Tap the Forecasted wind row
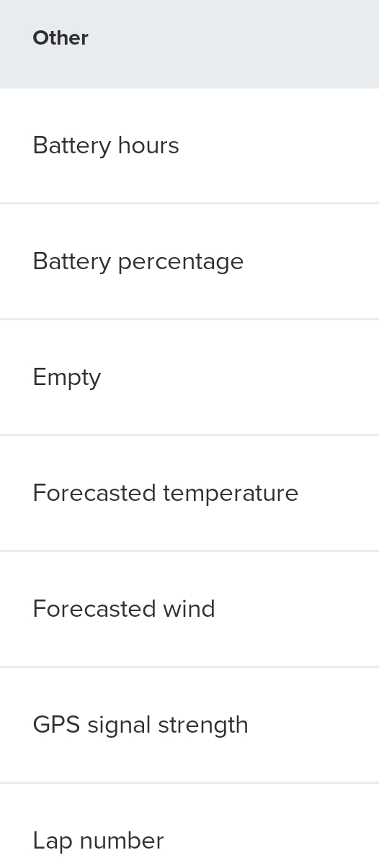This screenshot has width=379, height=868. 189,610
